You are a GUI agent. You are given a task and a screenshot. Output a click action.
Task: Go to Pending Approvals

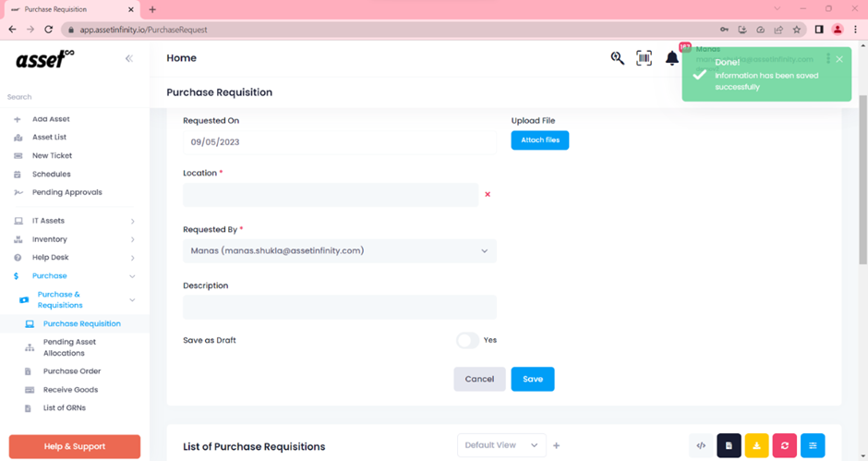click(x=67, y=192)
